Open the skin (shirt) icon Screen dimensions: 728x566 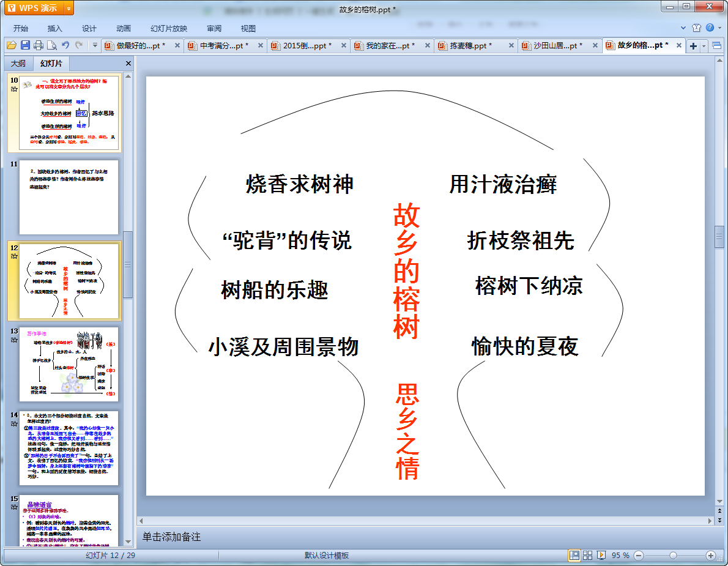[696, 28]
